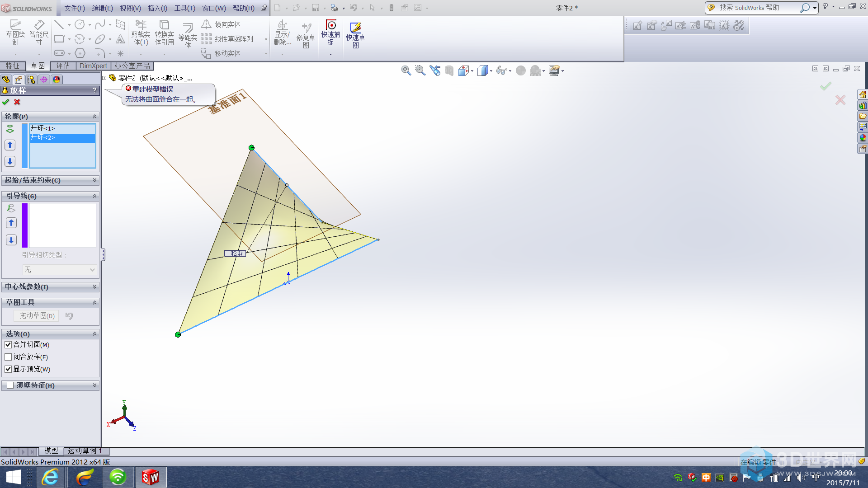868x488 pixels.
Task: Click the Previous View icon
Action: click(435, 70)
